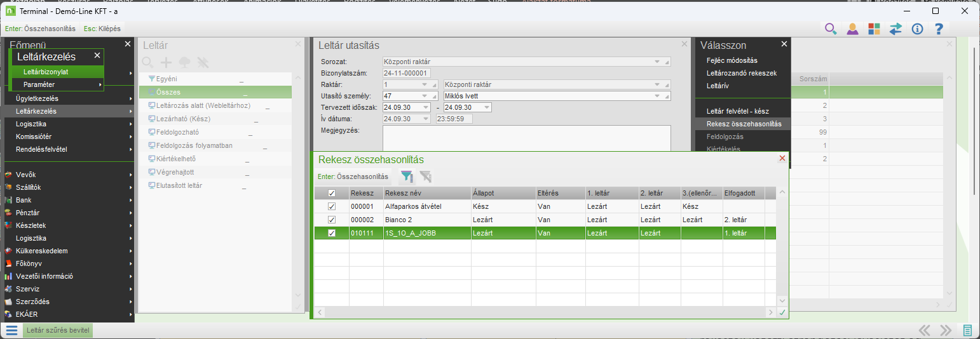The image size is (980, 339).
Task: Click the Leltár szűrés bevitel status button
Action: pos(58,330)
